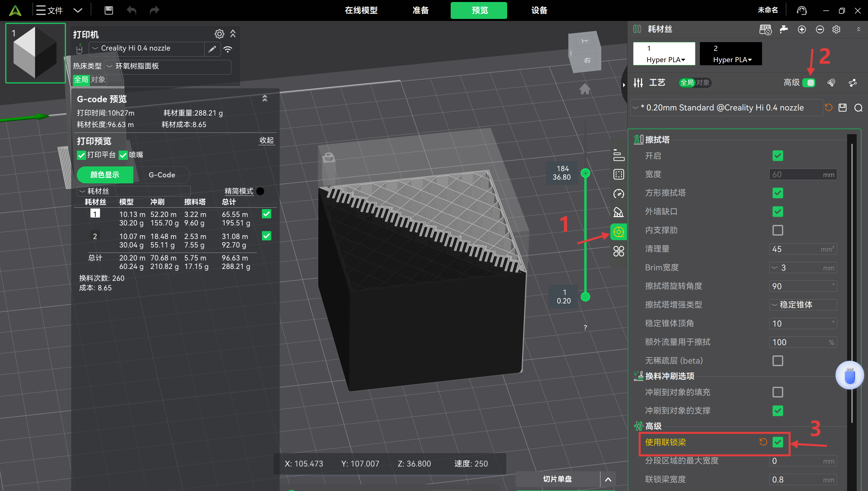
Task: Toggle flush into object support checkbox
Action: click(778, 411)
